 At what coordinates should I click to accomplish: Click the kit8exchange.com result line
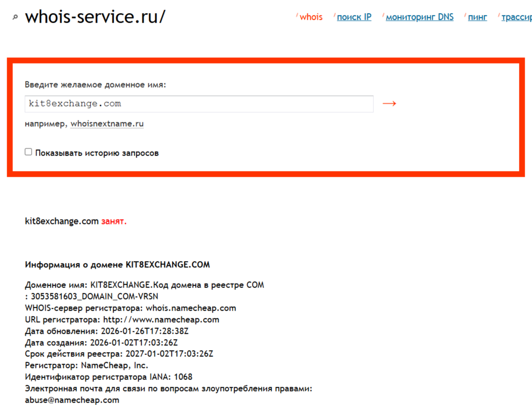click(61, 221)
